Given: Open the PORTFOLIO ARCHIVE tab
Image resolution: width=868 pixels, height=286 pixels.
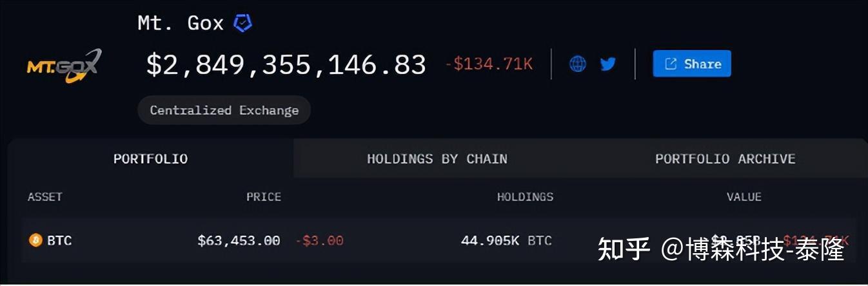Looking at the screenshot, I should (x=725, y=158).
